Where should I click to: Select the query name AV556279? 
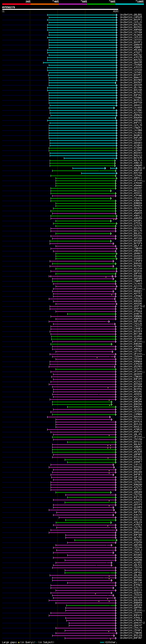click(x=8, y=7)
